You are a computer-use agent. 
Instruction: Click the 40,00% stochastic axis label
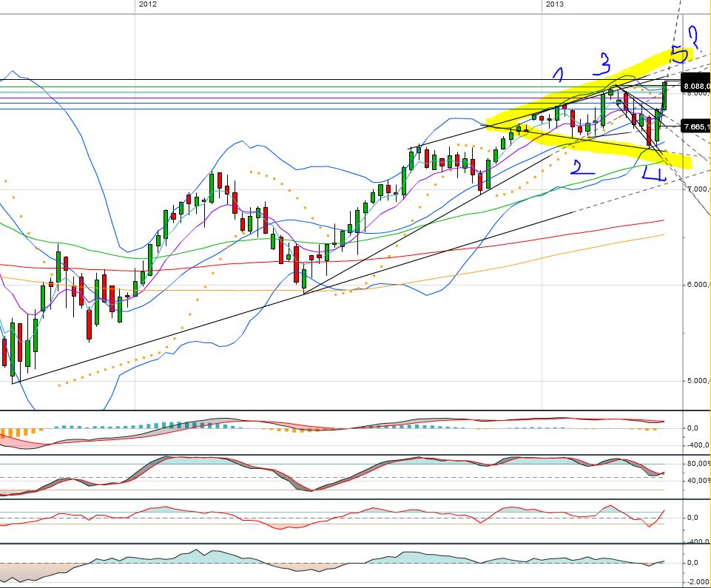(698, 481)
